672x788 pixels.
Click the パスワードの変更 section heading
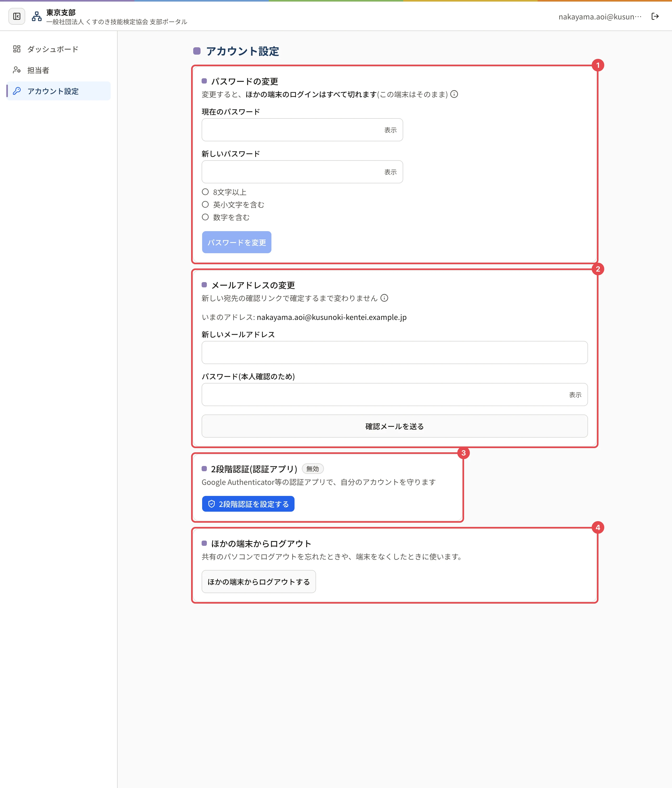tap(244, 81)
